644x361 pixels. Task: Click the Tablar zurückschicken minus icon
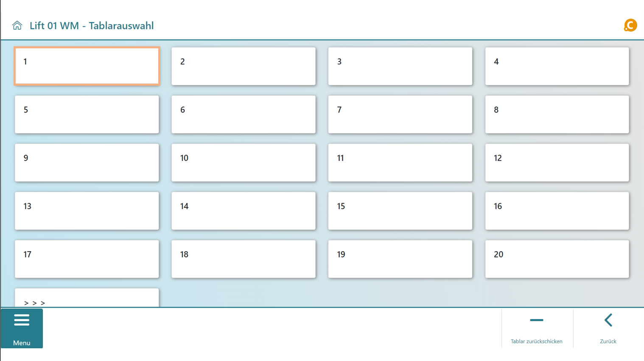(x=537, y=320)
